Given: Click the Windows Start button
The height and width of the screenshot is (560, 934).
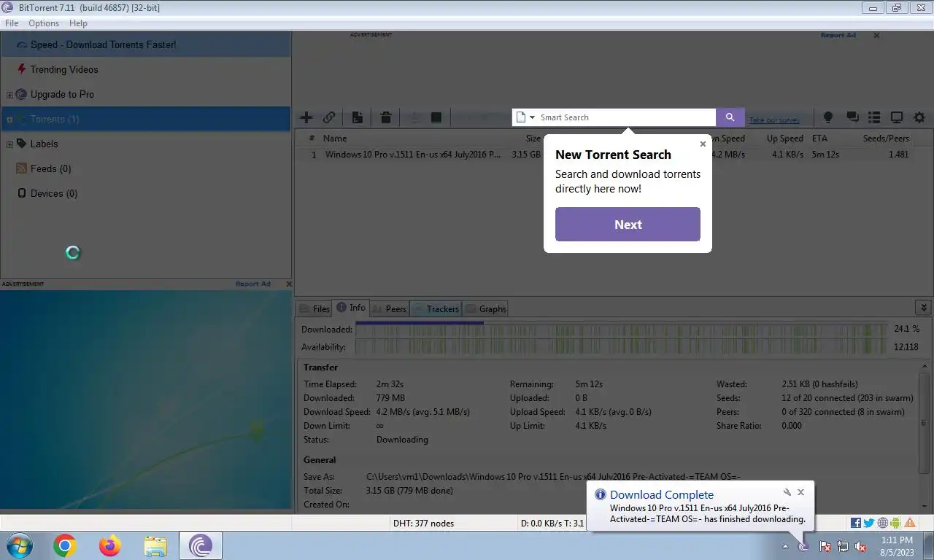Looking at the screenshot, I should [x=20, y=545].
